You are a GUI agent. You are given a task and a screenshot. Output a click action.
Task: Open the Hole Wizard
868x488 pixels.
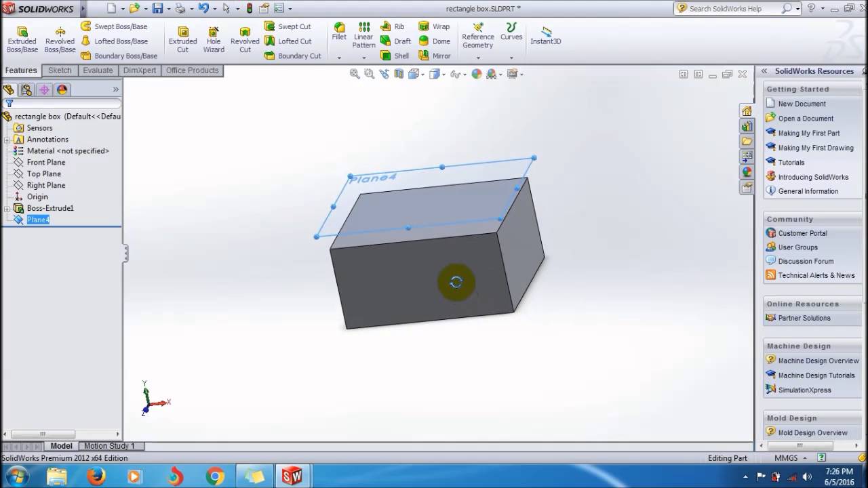pos(214,40)
